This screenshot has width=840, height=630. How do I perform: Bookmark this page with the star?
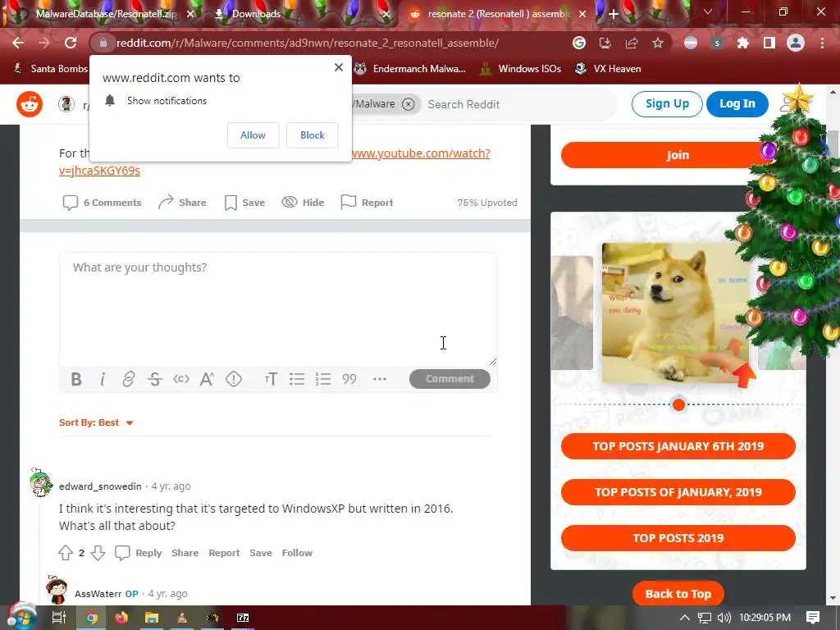pos(658,43)
